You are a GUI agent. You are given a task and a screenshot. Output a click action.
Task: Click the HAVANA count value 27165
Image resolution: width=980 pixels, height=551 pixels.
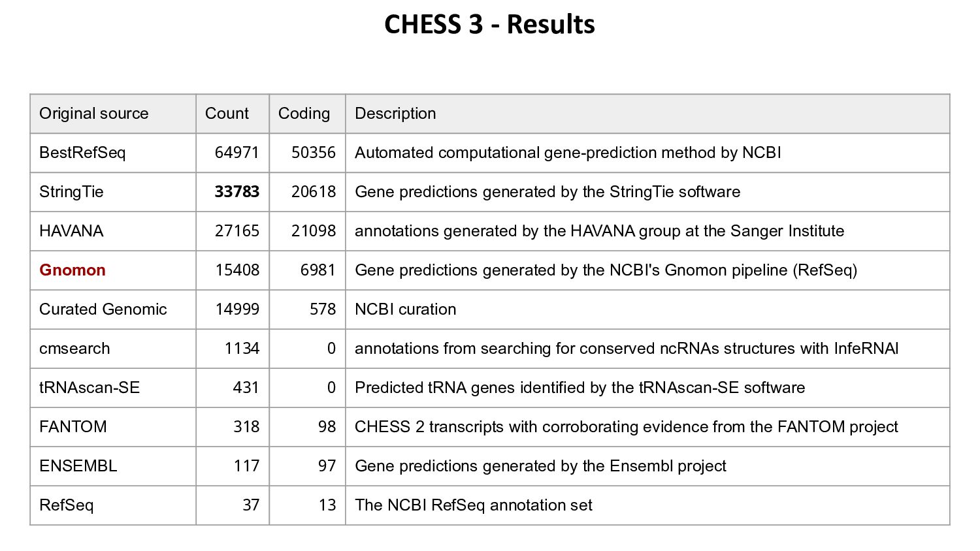tap(237, 231)
